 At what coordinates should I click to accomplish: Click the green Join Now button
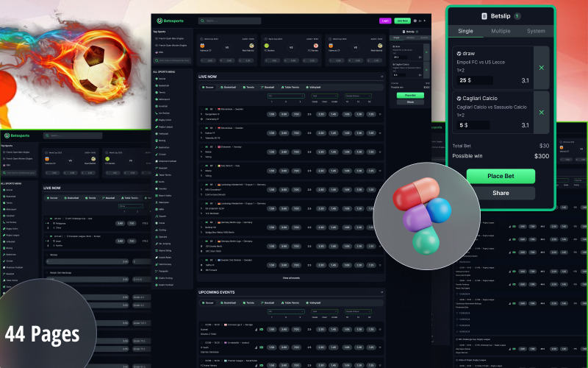[x=402, y=21]
